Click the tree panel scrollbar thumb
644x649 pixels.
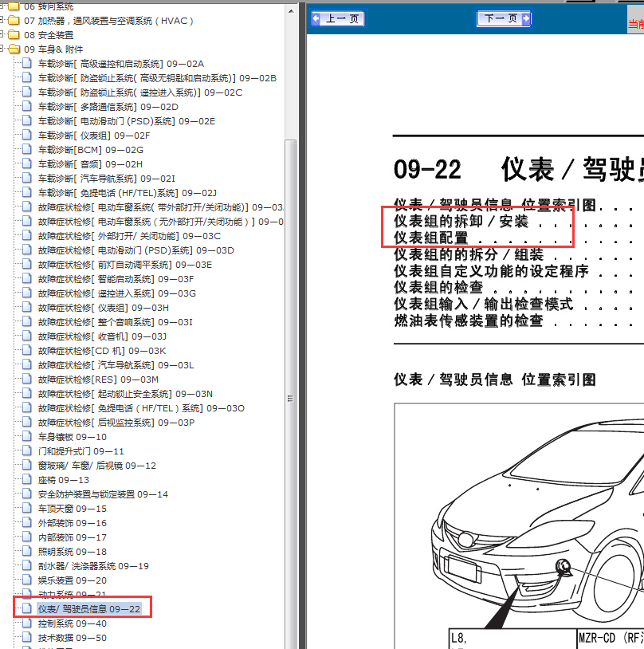(x=291, y=398)
